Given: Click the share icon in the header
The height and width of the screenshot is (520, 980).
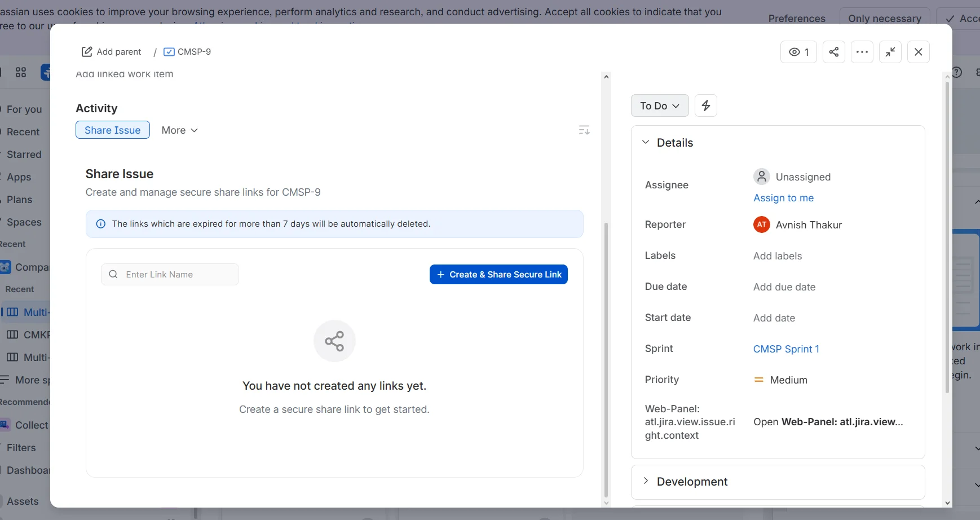Looking at the screenshot, I should pyautogui.click(x=834, y=52).
